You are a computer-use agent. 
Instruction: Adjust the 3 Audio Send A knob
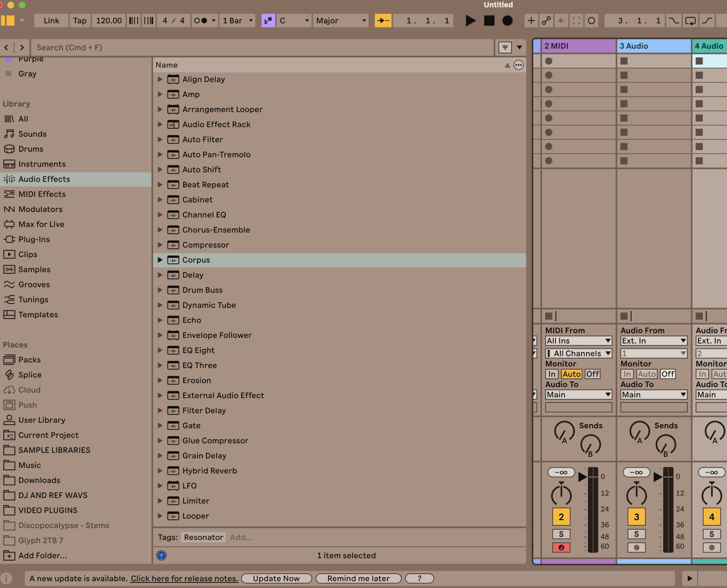[639, 432]
